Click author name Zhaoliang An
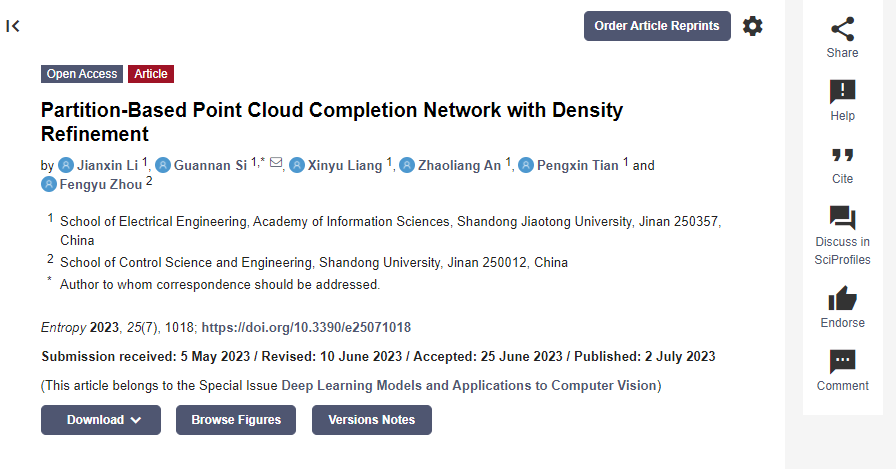Viewport: 896px width, 469px height. point(459,166)
